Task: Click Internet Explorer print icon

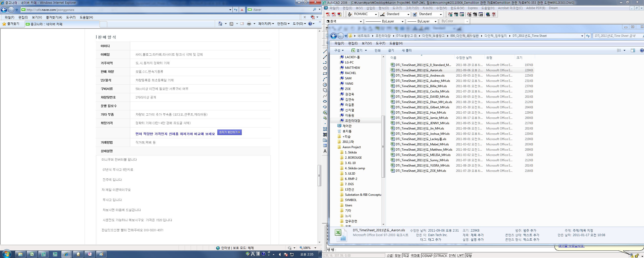Action: (x=249, y=24)
